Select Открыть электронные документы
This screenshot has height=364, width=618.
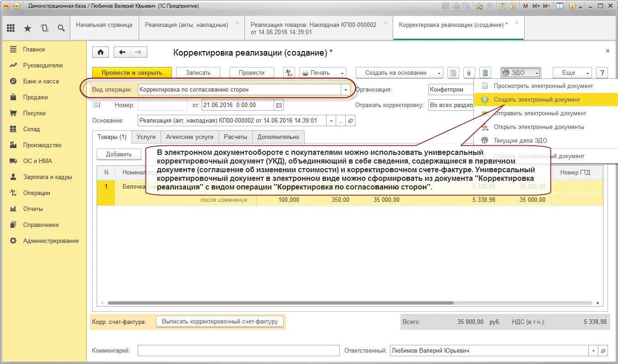pos(539,127)
